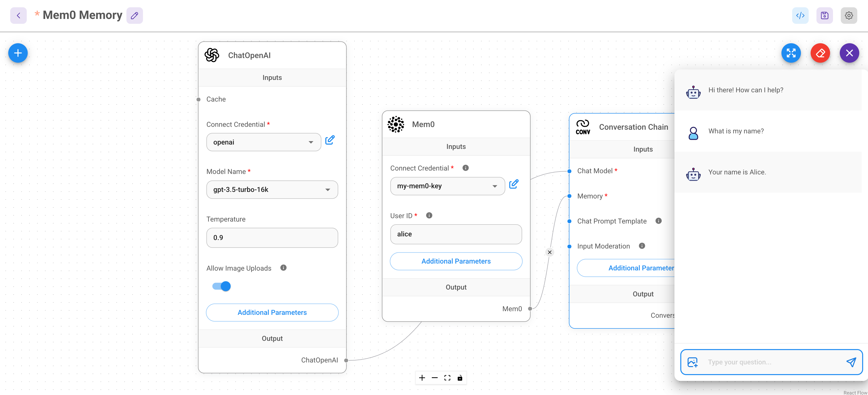Toggle canvas lock interactivity button
The width and height of the screenshot is (868, 395).
point(460,378)
